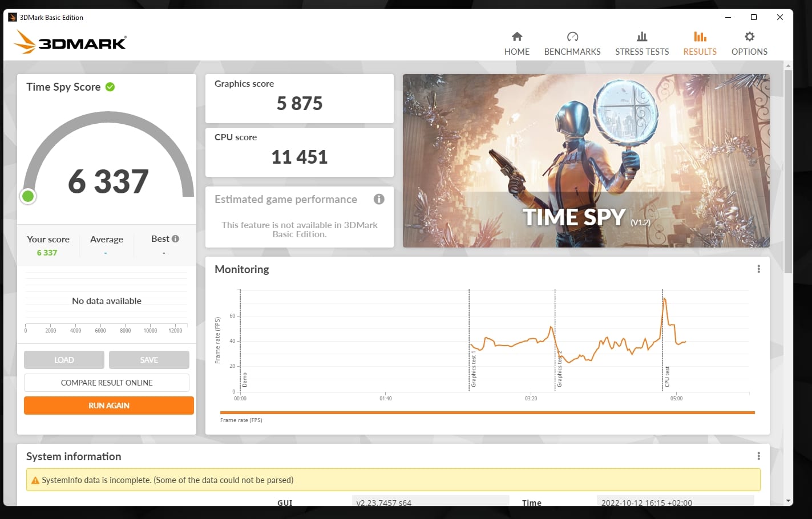This screenshot has height=519, width=812.
Task: Click the Results bar graph icon
Action: (x=700, y=37)
